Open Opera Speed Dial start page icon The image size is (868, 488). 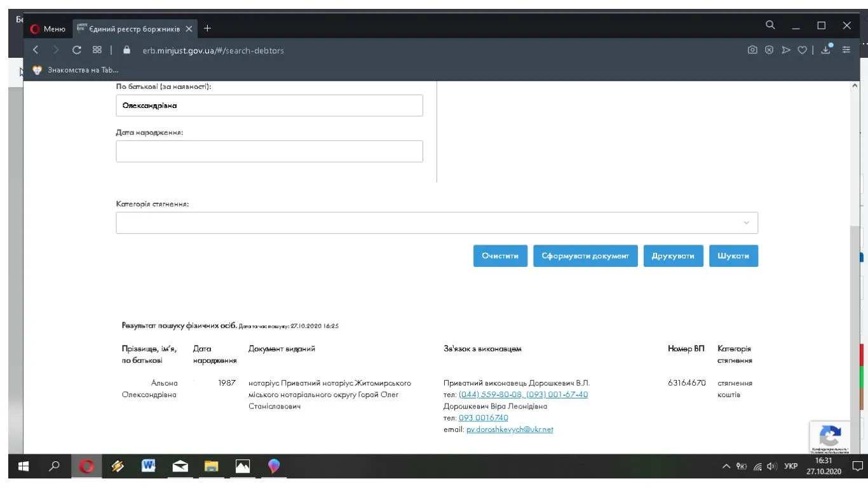coord(97,50)
